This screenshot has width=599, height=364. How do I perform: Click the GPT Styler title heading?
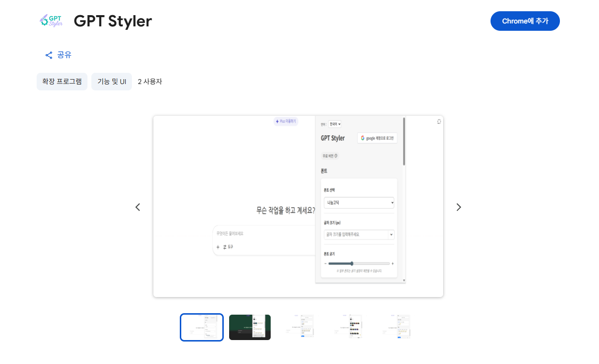click(x=113, y=21)
